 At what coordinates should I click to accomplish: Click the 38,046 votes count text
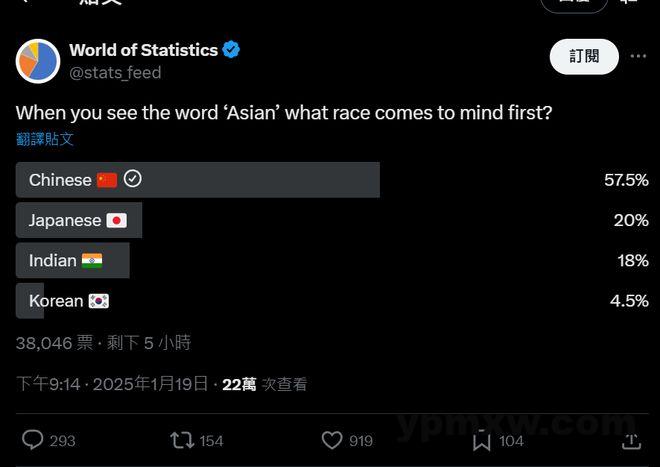(x=54, y=343)
